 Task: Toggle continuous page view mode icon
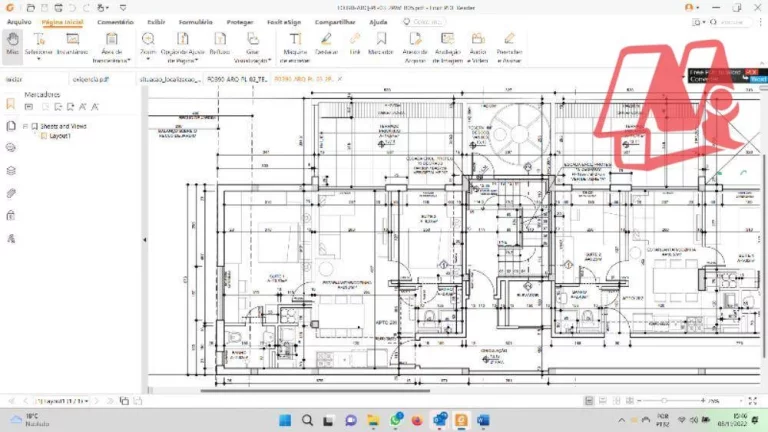click(x=603, y=401)
